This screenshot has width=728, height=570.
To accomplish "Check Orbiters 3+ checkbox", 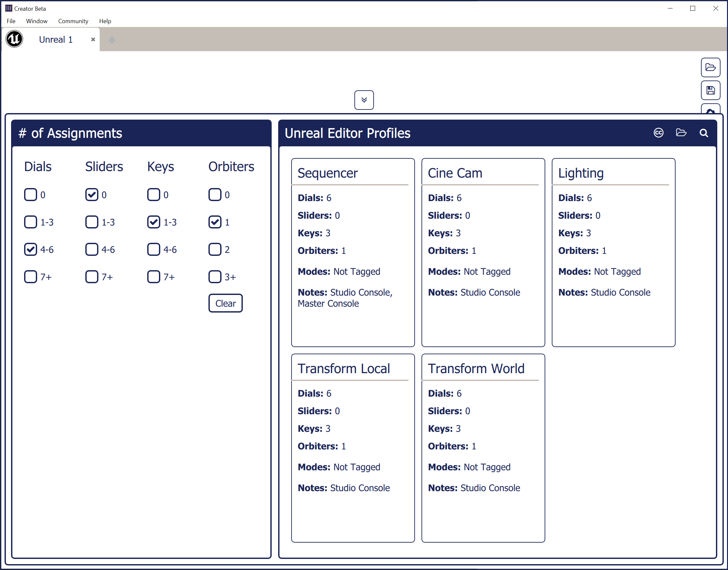I will coord(215,277).
